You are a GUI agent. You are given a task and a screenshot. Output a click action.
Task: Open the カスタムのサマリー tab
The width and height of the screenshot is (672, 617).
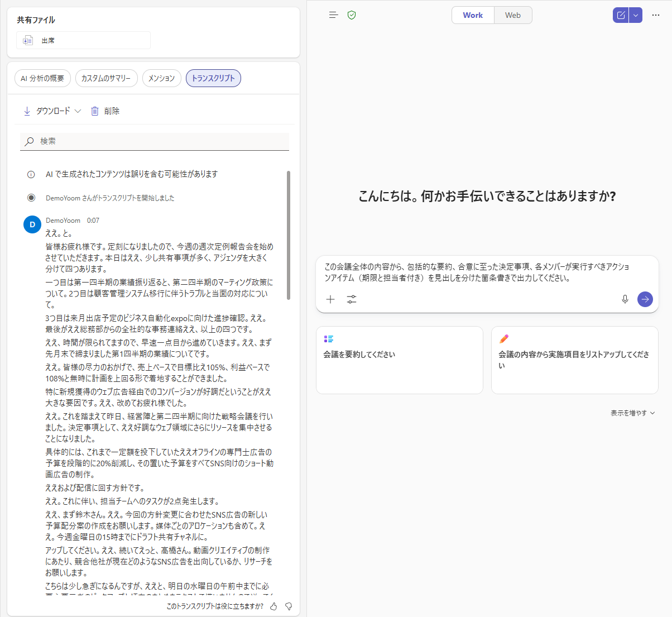[x=106, y=78]
